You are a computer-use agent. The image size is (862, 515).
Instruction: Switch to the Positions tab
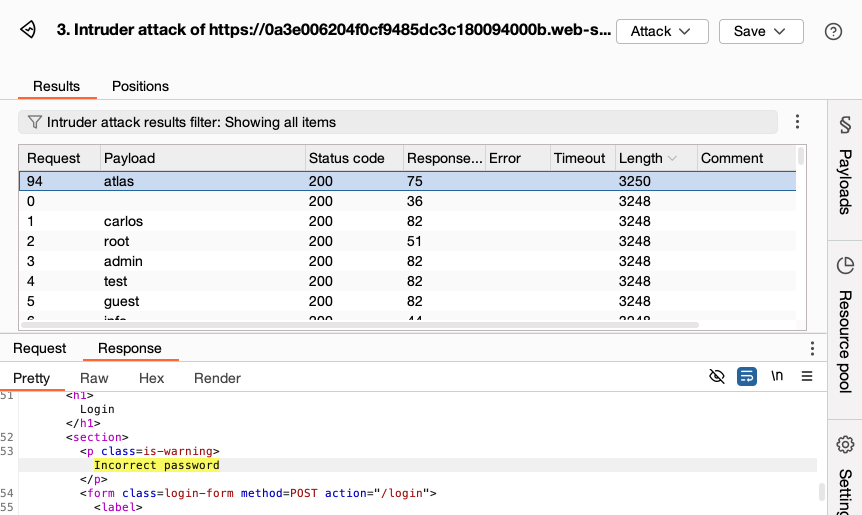(140, 86)
